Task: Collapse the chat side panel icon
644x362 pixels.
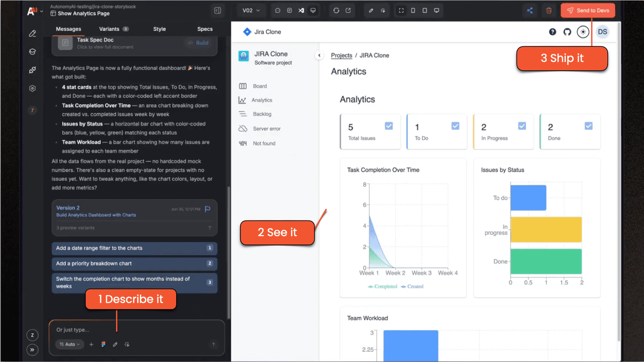Action: [x=218, y=11]
